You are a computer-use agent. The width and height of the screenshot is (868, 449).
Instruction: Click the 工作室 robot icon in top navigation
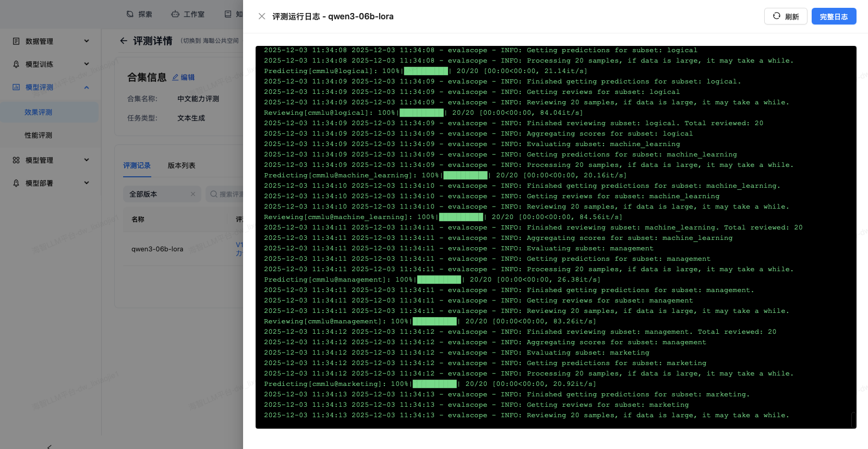175,14
